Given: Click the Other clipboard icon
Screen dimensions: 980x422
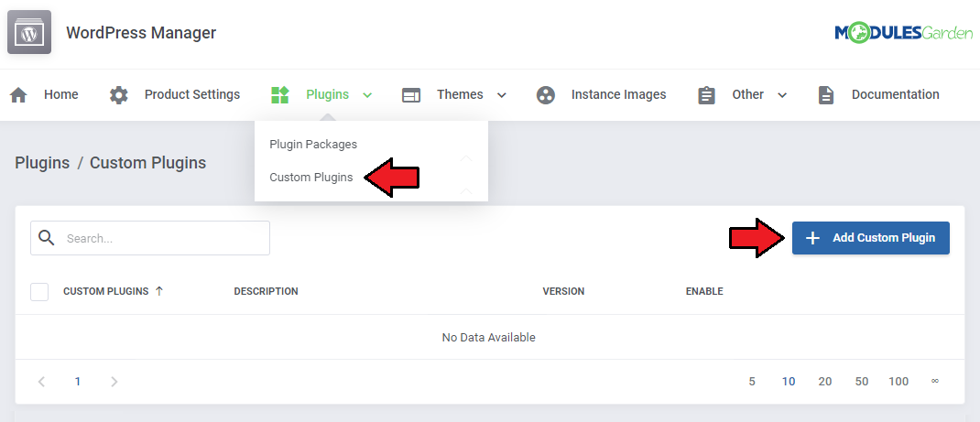Looking at the screenshot, I should [706, 95].
